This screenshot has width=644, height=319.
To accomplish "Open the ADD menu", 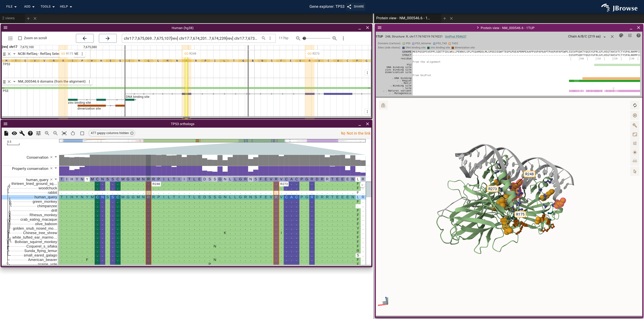I will click(x=29, y=6).
